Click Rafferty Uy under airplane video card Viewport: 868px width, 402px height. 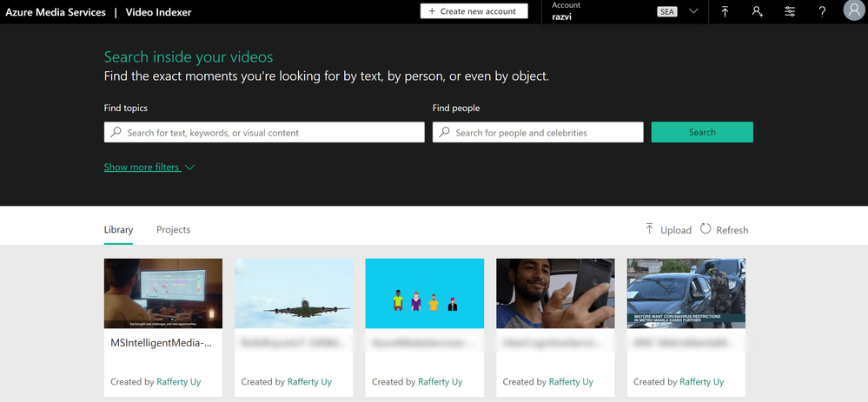tap(309, 381)
